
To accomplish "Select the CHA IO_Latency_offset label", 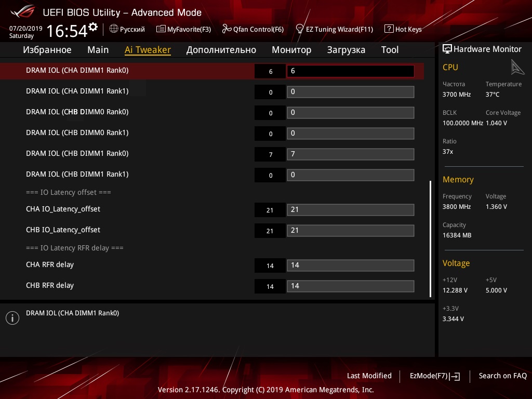I will [63, 209].
